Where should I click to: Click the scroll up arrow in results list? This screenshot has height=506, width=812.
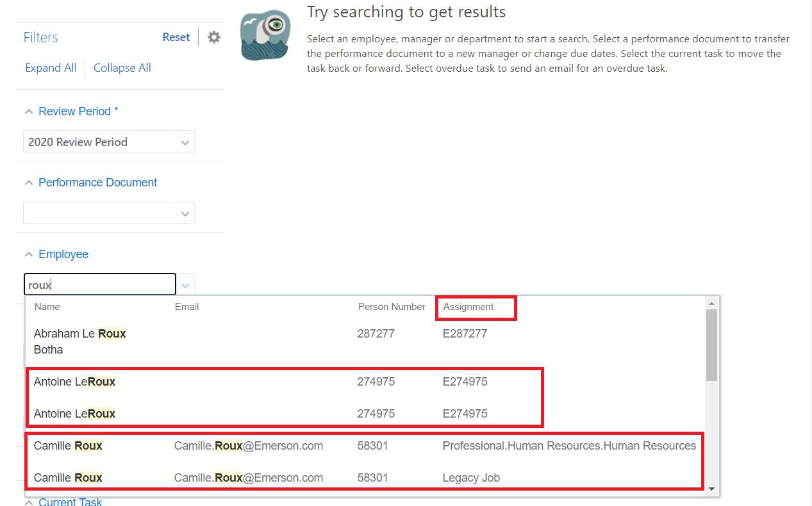pos(711,302)
